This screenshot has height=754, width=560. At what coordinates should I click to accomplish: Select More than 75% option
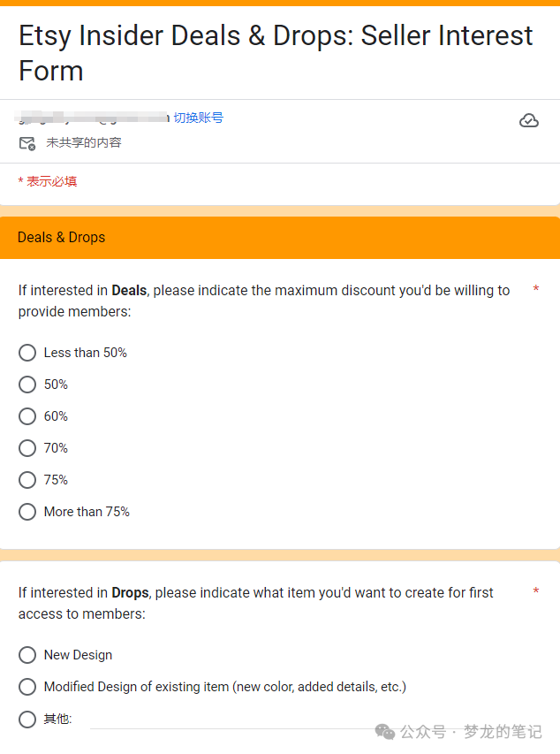click(27, 511)
